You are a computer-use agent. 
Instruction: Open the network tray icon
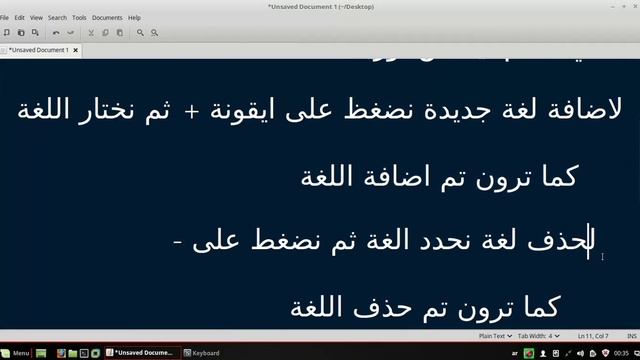tap(568, 353)
